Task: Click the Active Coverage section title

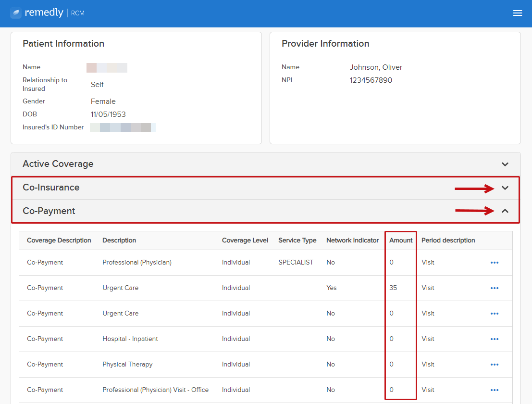Action: 58,164
